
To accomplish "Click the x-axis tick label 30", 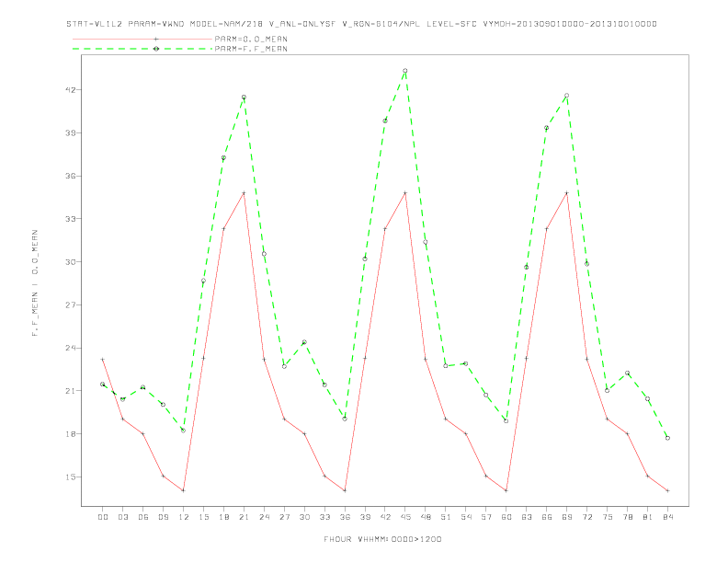I will pyautogui.click(x=304, y=517).
